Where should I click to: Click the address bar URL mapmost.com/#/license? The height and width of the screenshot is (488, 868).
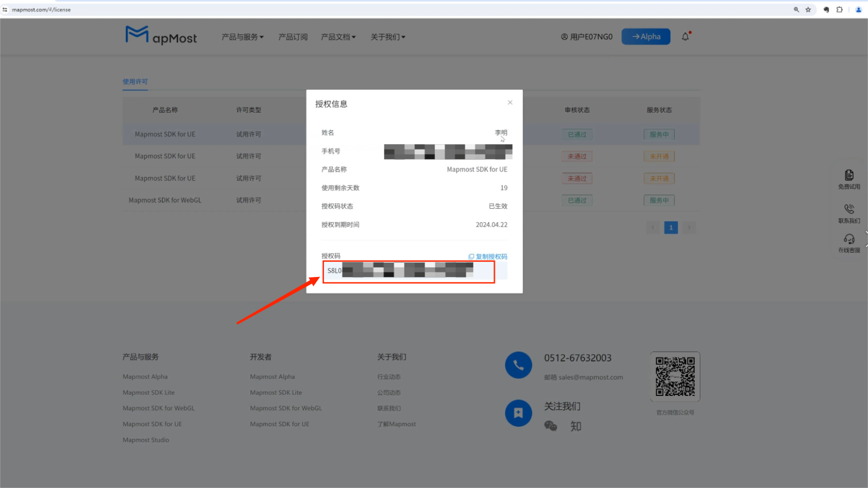point(41,9)
